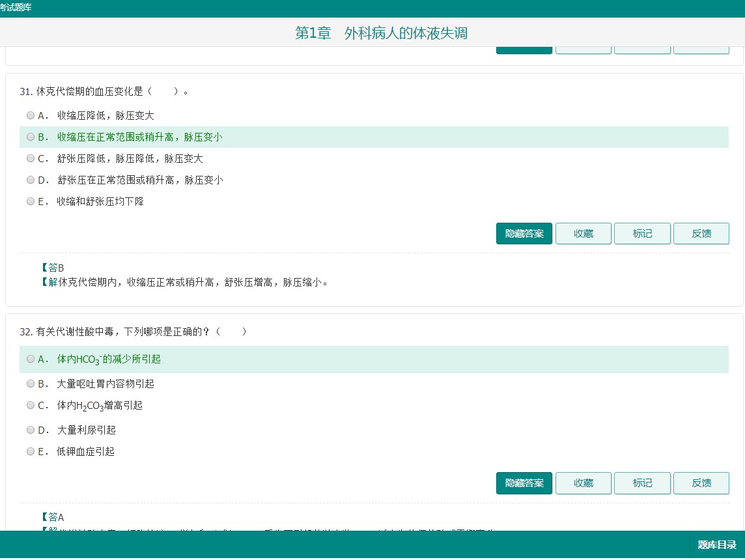Screen dimensions: 745x560
Task: Open the 题库目录 menu in bottom bar
Action: coord(716,545)
